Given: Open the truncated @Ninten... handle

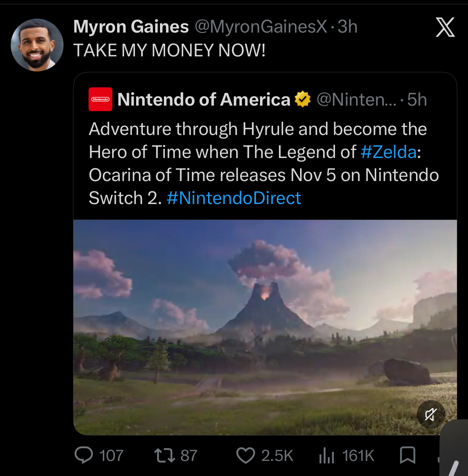Looking at the screenshot, I should tap(356, 100).
